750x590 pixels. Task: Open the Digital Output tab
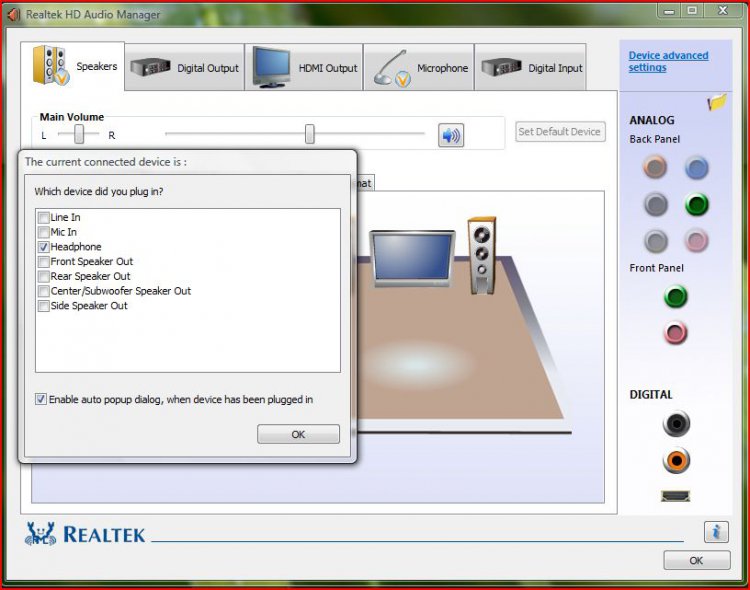coord(185,67)
